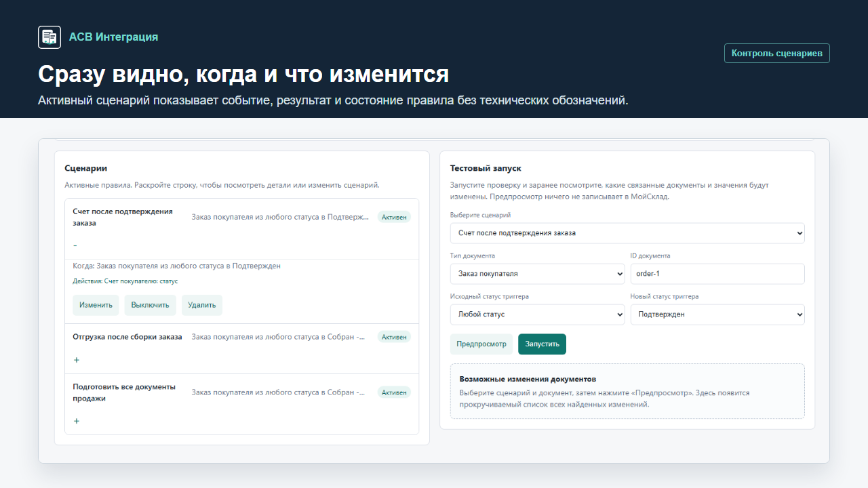
Task: Click Активен badge of Счет после подтверждения
Action: (394, 217)
